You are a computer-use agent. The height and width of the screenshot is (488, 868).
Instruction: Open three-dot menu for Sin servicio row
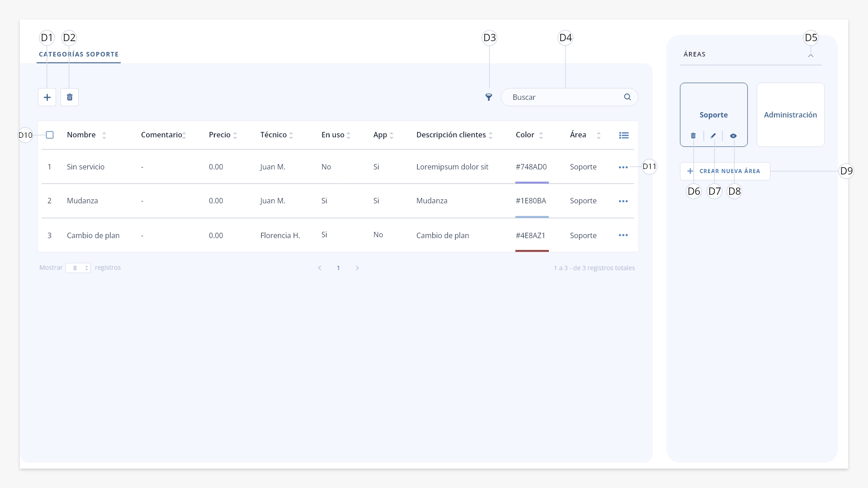point(623,167)
